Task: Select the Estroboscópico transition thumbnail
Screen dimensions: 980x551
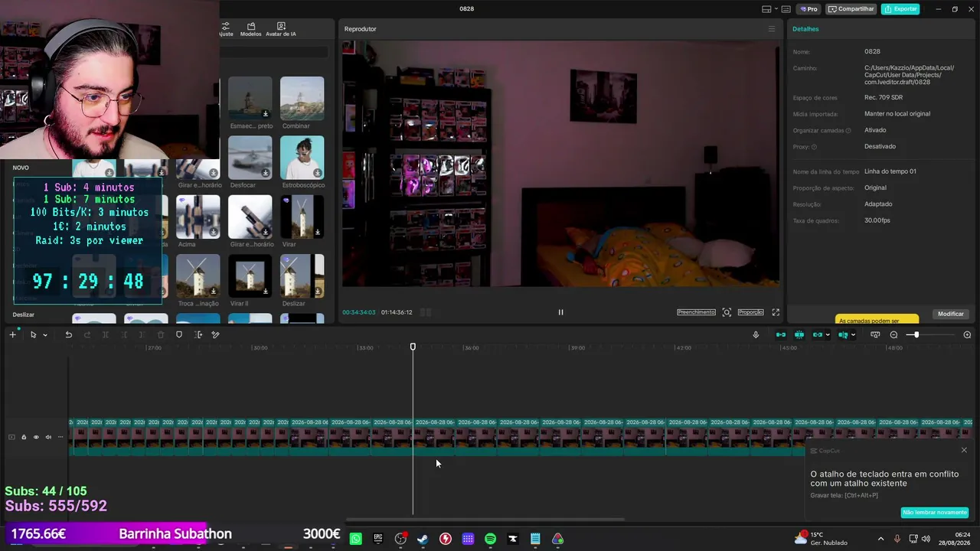Action: click(x=302, y=158)
